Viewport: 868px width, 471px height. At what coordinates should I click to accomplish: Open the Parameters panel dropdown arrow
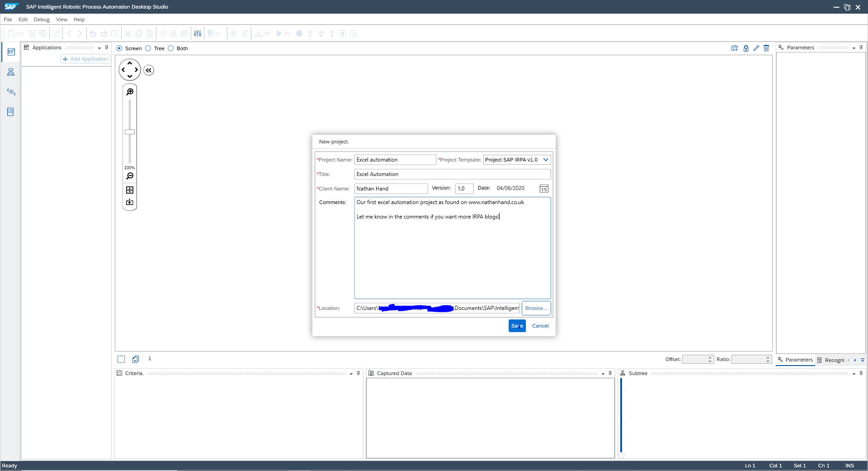click(854, 48)
